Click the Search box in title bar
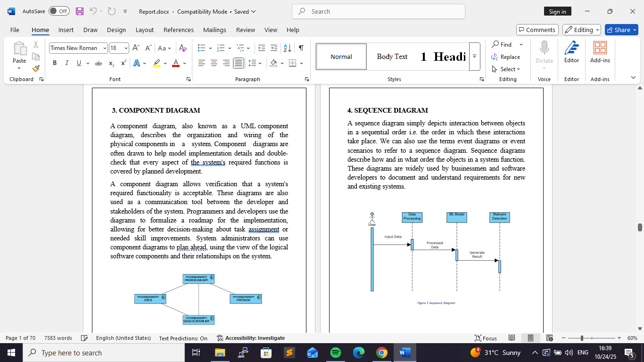Viewport: 644px width, 362px height. [378, 11]
